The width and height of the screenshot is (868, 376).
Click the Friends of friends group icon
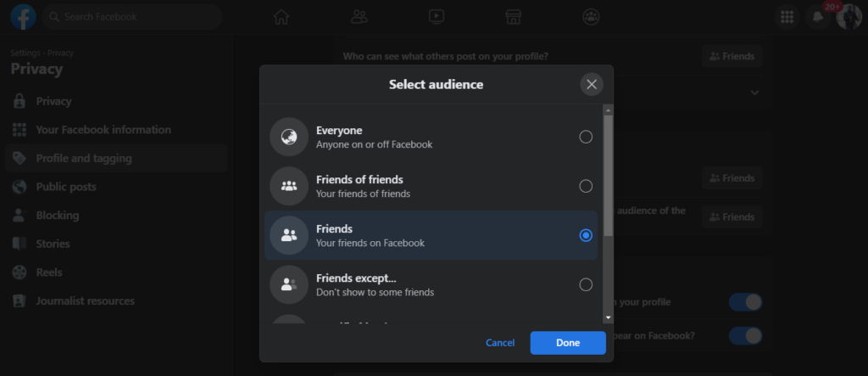(x=289, y=186)
